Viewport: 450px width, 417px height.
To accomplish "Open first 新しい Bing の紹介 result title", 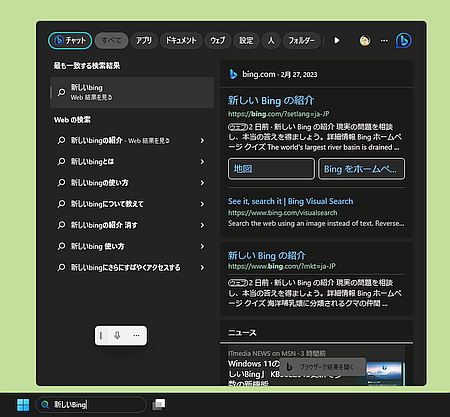I will [x=271, y=100].
